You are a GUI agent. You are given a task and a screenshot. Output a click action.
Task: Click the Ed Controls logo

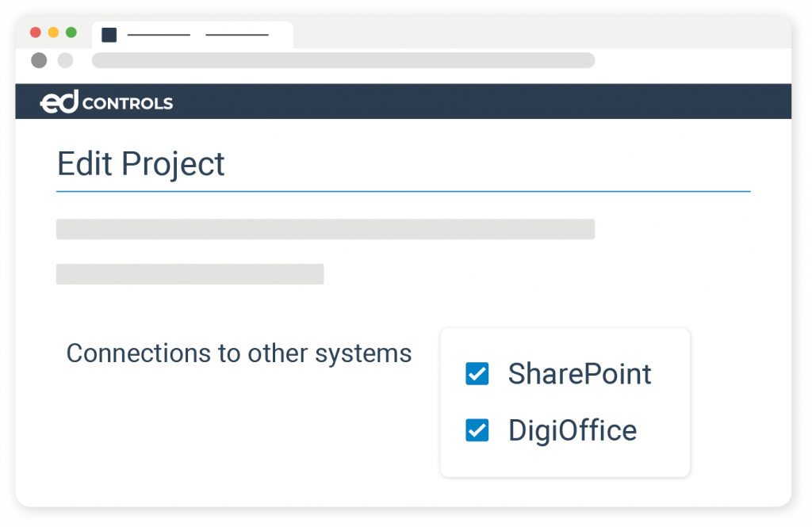click(x=106, y=103)
